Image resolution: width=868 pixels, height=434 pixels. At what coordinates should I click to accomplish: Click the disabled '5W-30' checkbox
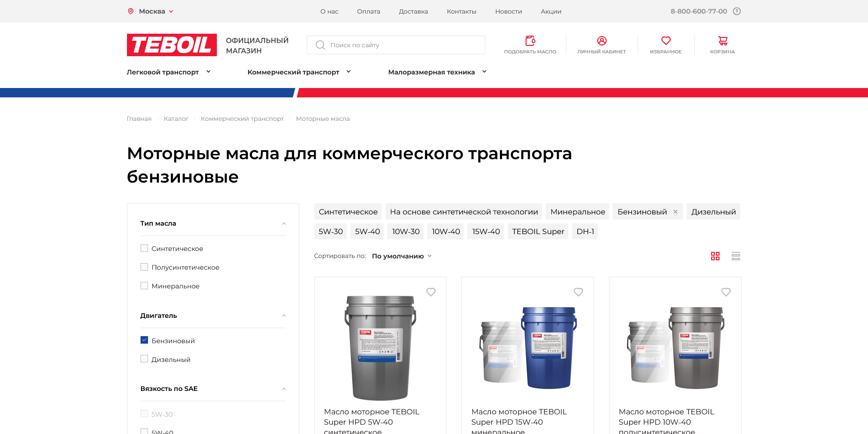tap(144, 413)
